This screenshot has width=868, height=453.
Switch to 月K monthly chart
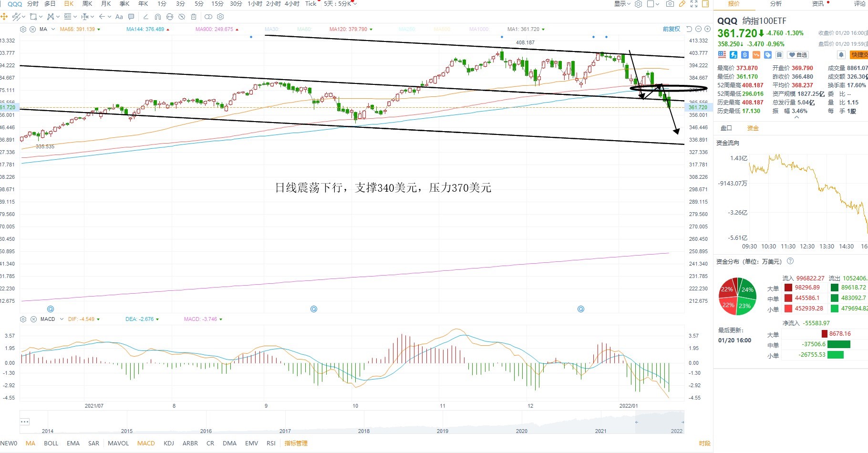coord(106,4)
